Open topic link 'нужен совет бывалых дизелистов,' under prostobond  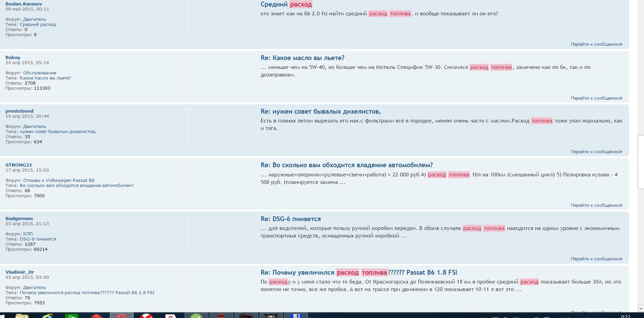pyautogui.click(x=58, y=132)
